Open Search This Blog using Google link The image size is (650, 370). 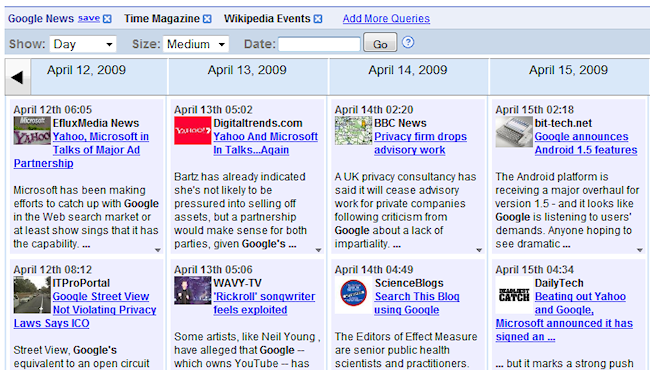417,303
